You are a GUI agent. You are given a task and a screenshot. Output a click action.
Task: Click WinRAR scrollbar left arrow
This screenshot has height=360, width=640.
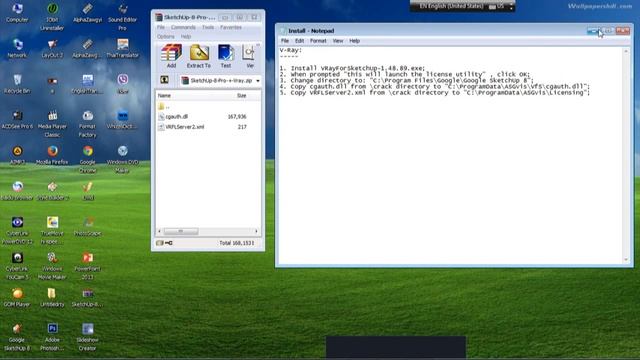(x=159, y=231)
